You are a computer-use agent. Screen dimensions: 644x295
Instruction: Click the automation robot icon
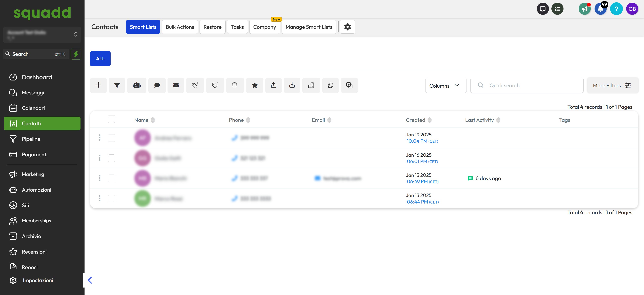(x=136, y=85)
